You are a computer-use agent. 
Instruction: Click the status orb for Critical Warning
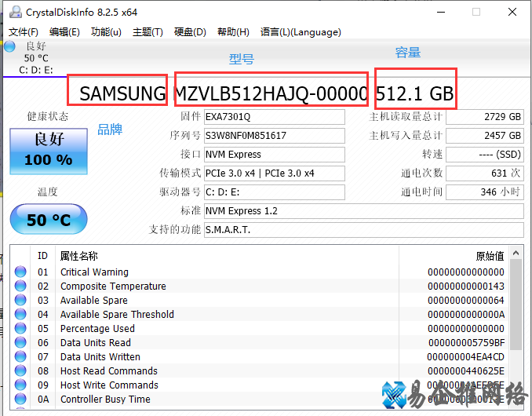20,272
